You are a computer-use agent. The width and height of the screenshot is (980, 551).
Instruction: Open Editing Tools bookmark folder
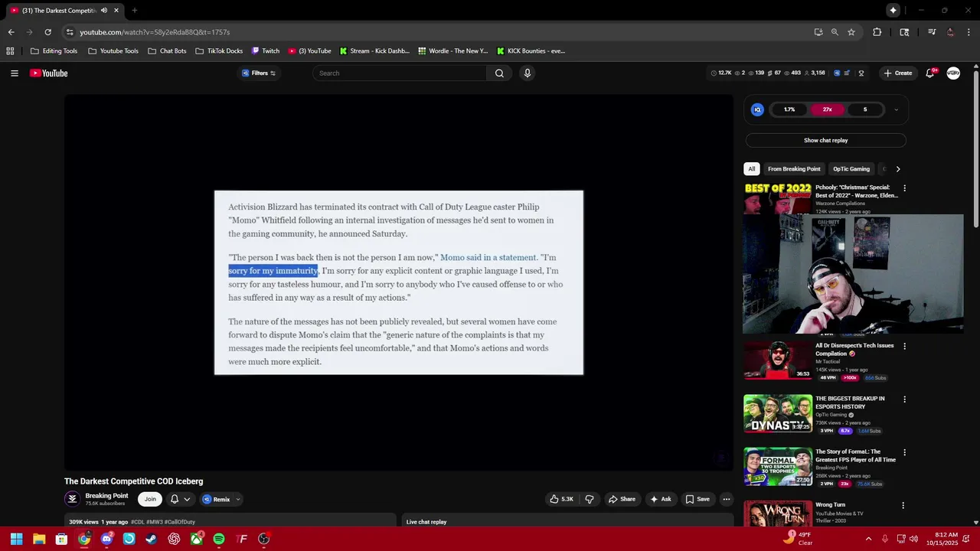tap(54, 51)
